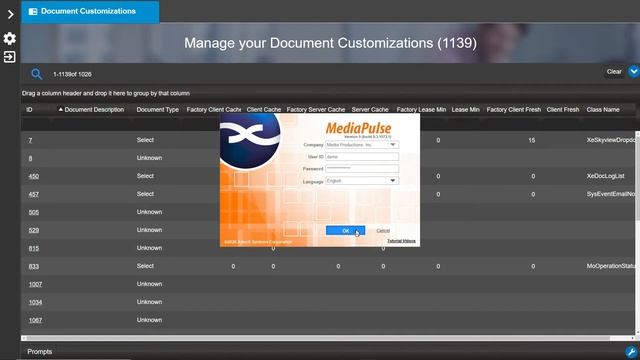Click the Clear button
Viewport: 640px width, 360px height.
click(x=614, y=72)
